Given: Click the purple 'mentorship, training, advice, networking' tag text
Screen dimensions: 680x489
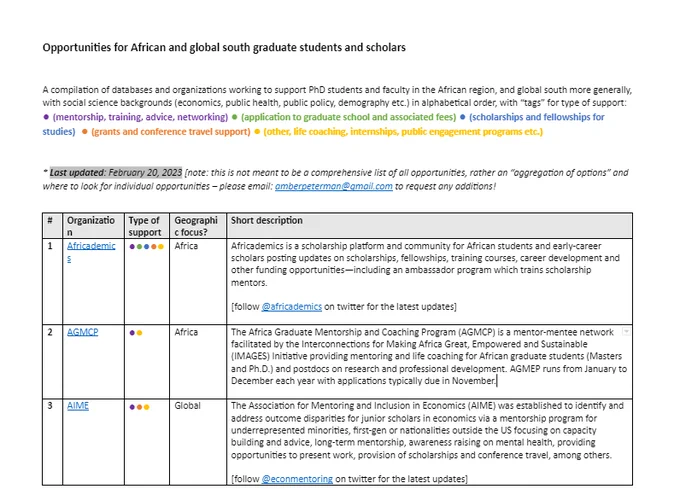Looking at the screenshot, I should (x=140, y=117).
